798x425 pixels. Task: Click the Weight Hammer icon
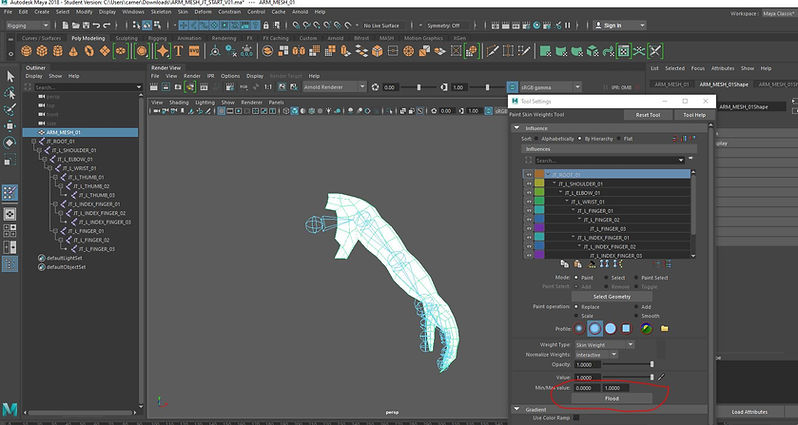click(x=591, y=264)
